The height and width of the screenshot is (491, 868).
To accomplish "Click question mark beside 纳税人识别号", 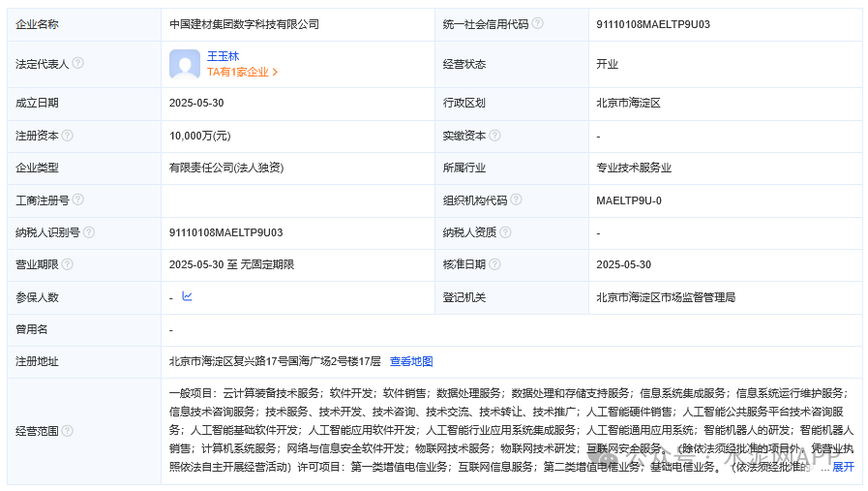I will tap(89, 232).
